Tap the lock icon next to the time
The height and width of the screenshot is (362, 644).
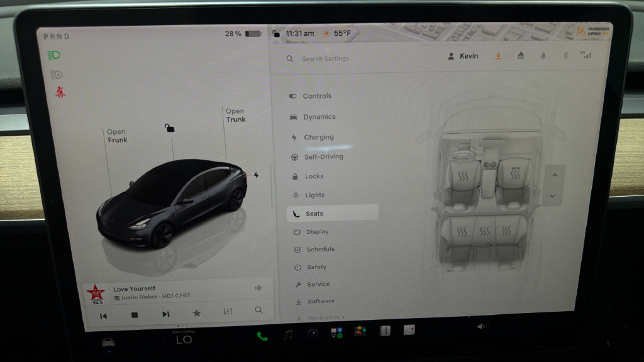point(277,34)
